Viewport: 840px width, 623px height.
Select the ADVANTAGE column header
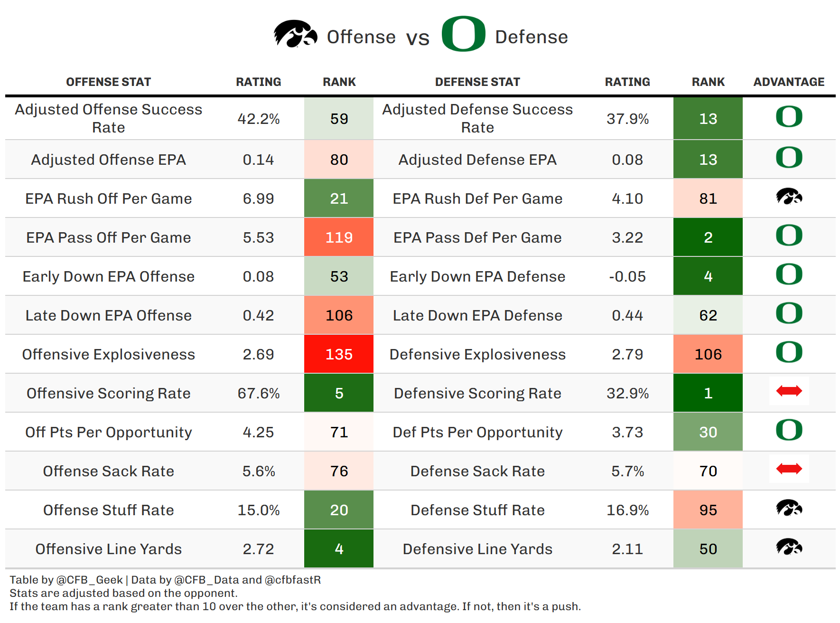(789, 82)
